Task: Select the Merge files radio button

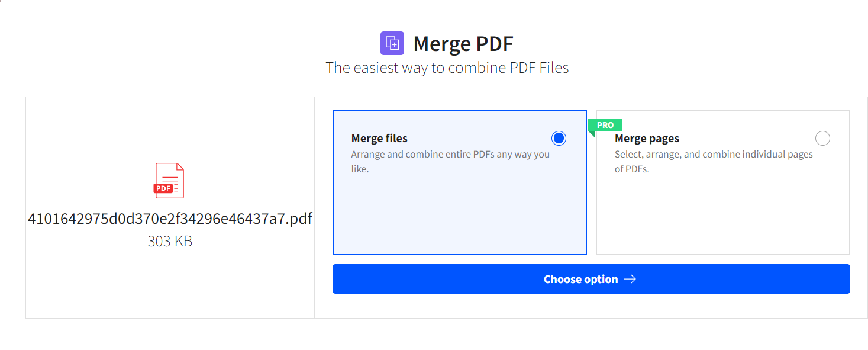Action: click(558, 137)
